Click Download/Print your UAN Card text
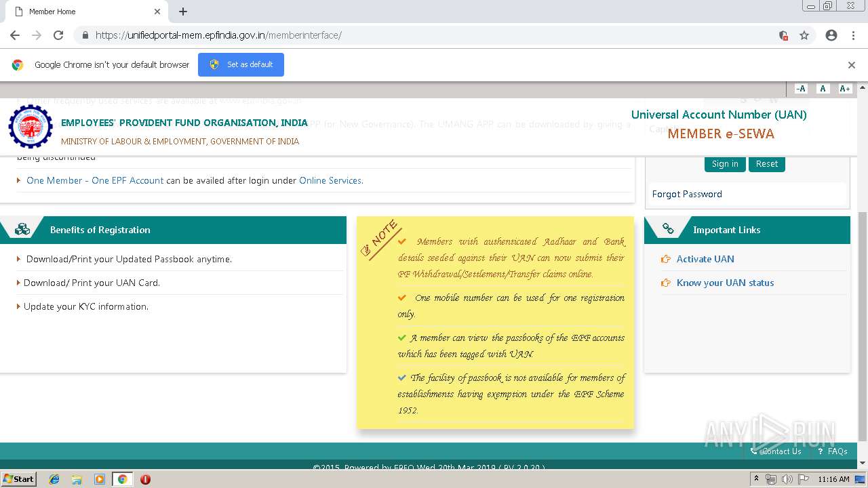The height and width of the screenshot is (488, 868). (92, 283)
